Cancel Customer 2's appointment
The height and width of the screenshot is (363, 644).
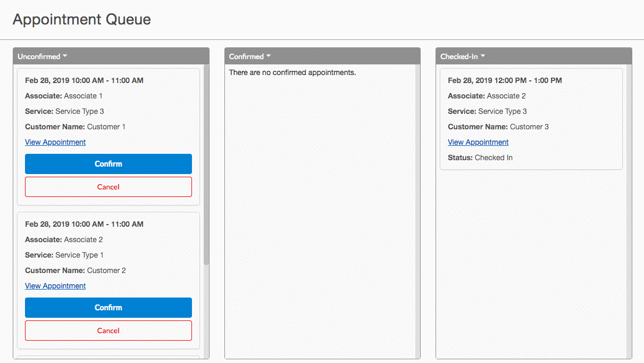[108, 331]
